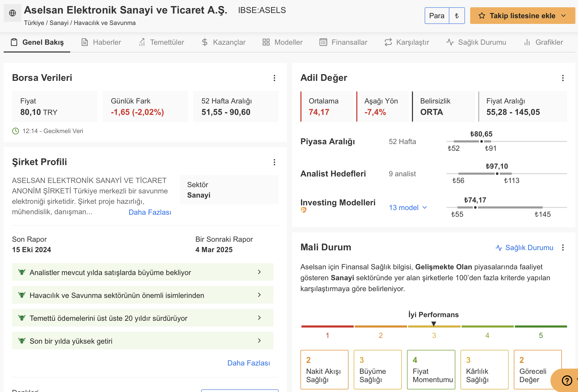Open the Fiyat Momentumu card
The image size is (578, 392).
click(431, 370)
